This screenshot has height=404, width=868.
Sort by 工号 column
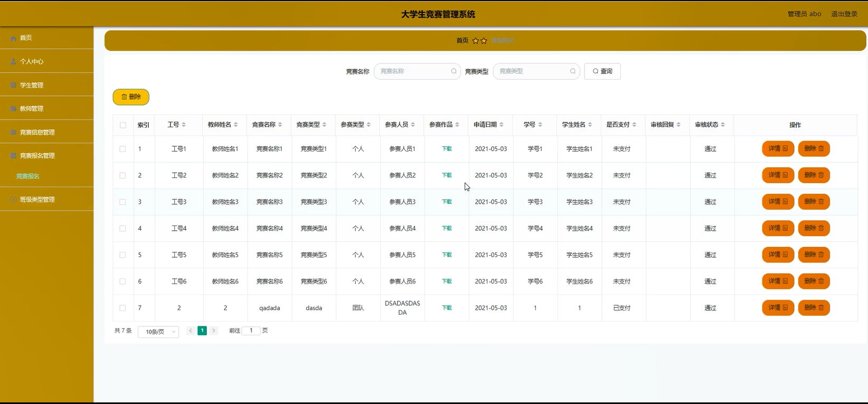tap(184, 125)
